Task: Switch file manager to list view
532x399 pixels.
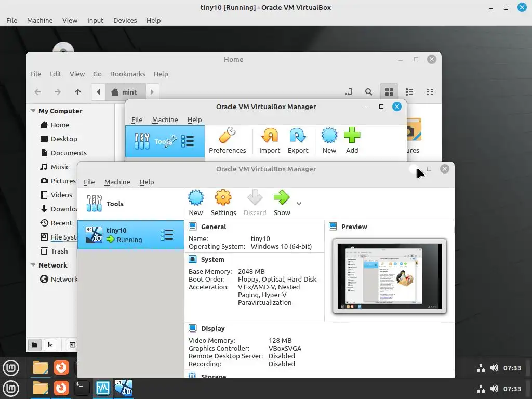Action: (409, 92)
